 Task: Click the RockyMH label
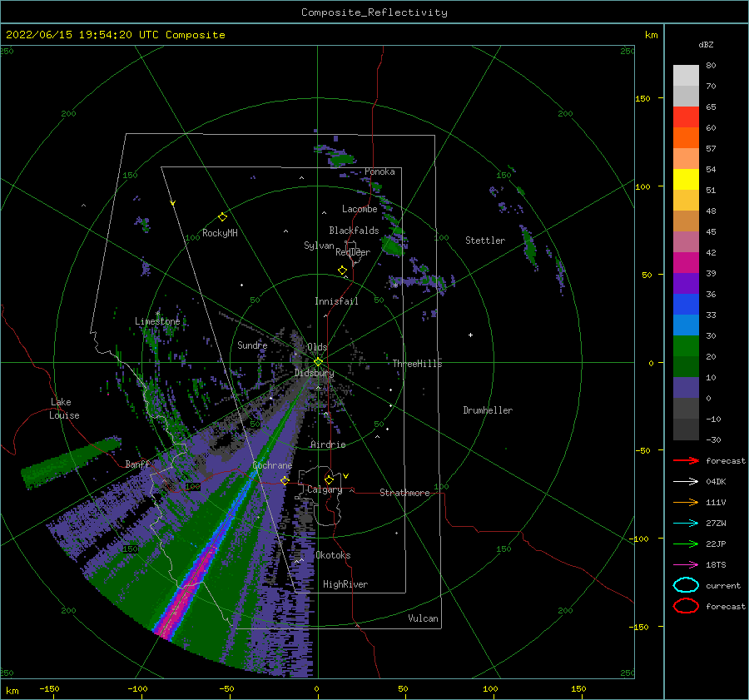[220, 233]
